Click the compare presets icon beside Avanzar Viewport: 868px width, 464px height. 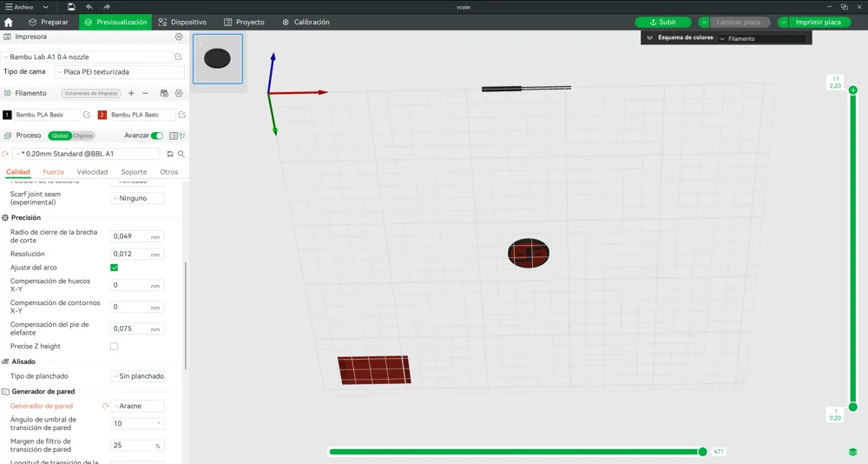pos(182,136)
